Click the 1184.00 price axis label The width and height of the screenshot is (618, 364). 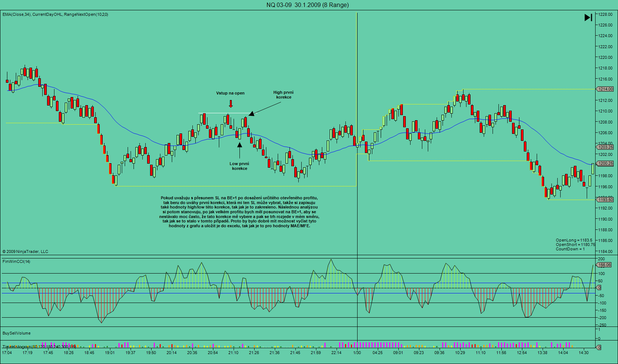(605, 251)
